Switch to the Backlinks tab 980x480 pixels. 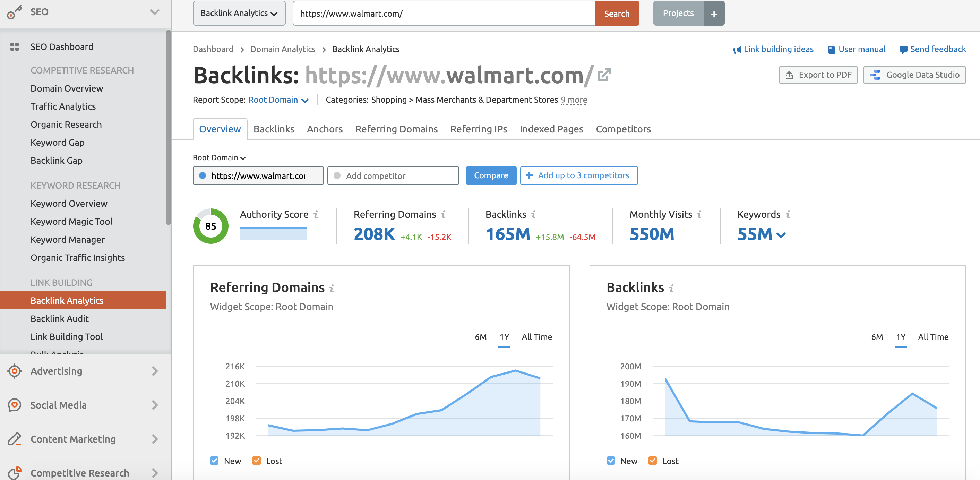(274, 129)
